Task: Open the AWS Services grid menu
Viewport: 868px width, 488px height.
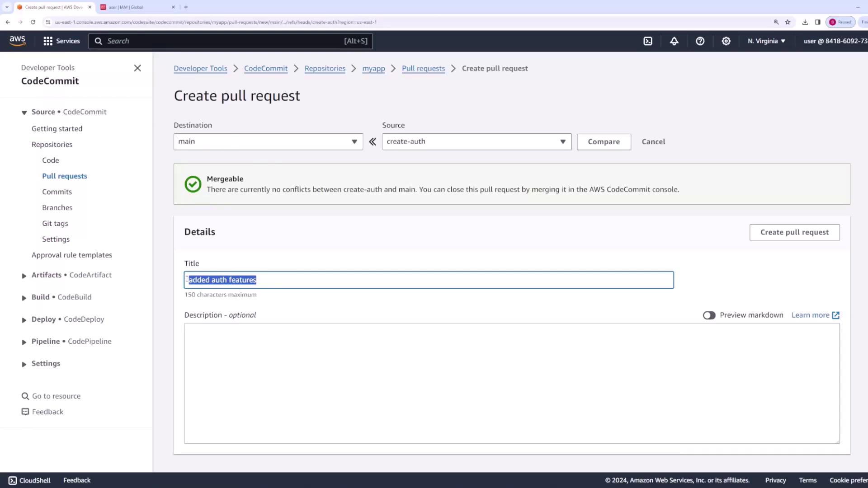Action: pyautogui.click(x=61, y=41)
